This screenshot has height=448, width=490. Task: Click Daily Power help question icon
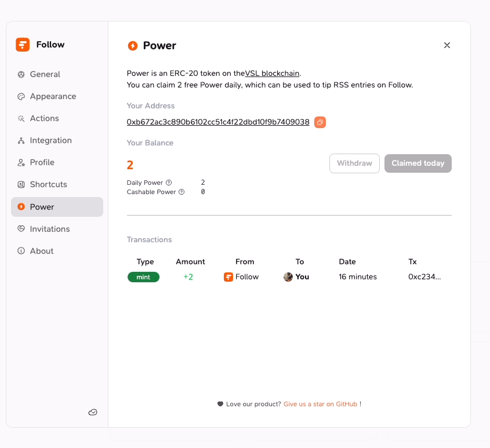tap(169, 183)
